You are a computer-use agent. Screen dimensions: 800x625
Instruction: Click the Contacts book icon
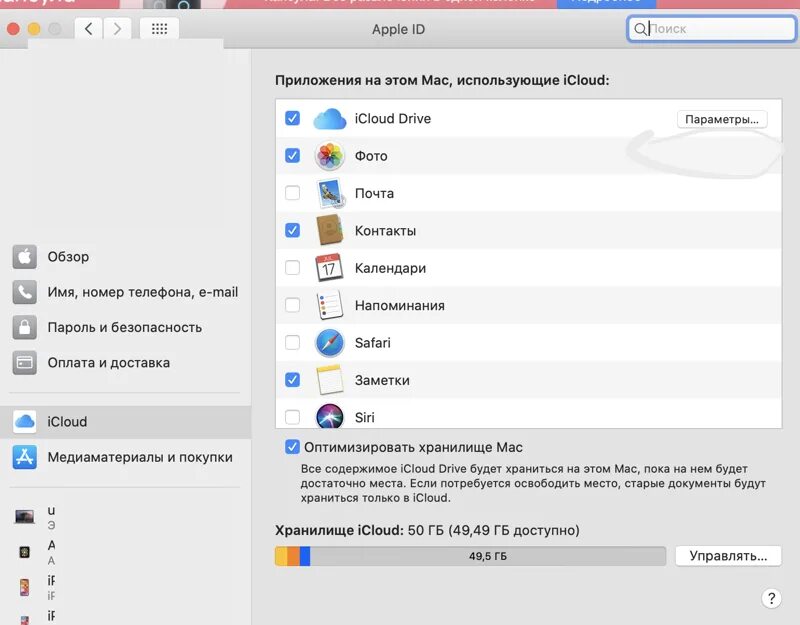[330, 230]
